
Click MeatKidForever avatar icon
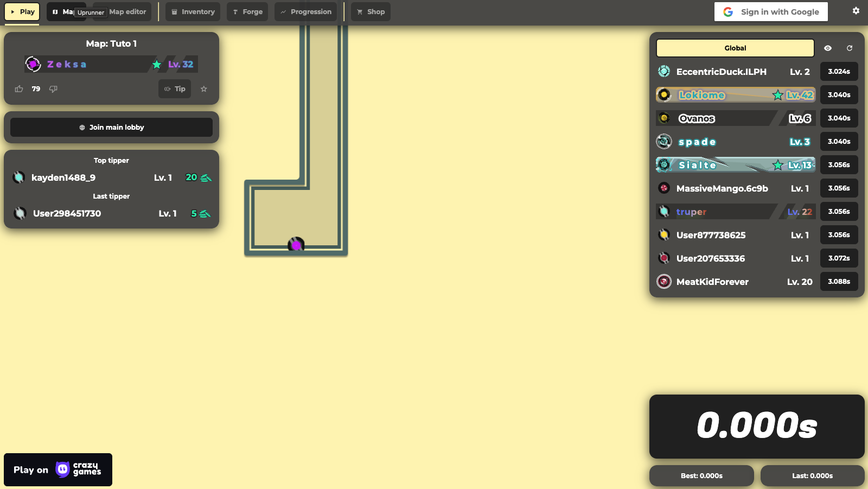point(664,282)
